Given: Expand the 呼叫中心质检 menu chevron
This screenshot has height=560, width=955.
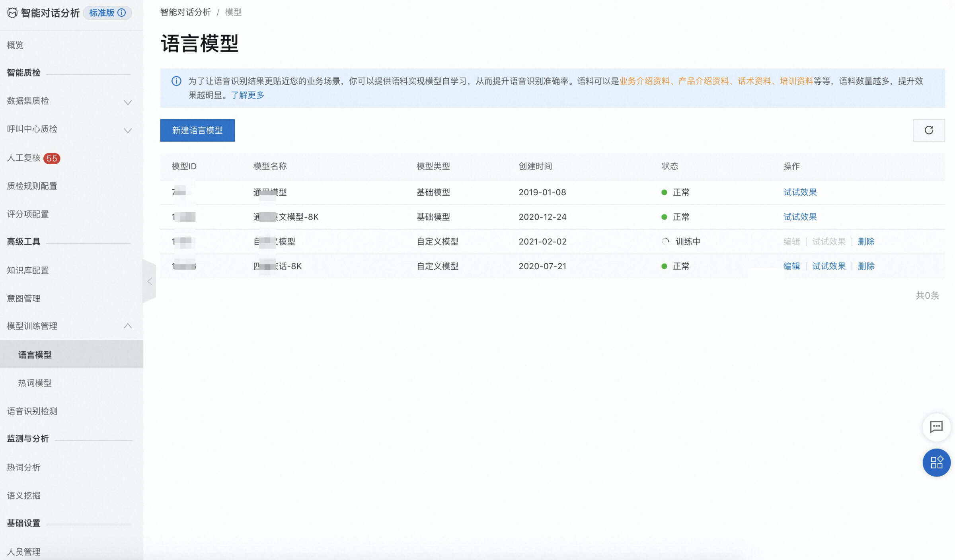Looking at the screenshot, I should (x=128, y=130).
